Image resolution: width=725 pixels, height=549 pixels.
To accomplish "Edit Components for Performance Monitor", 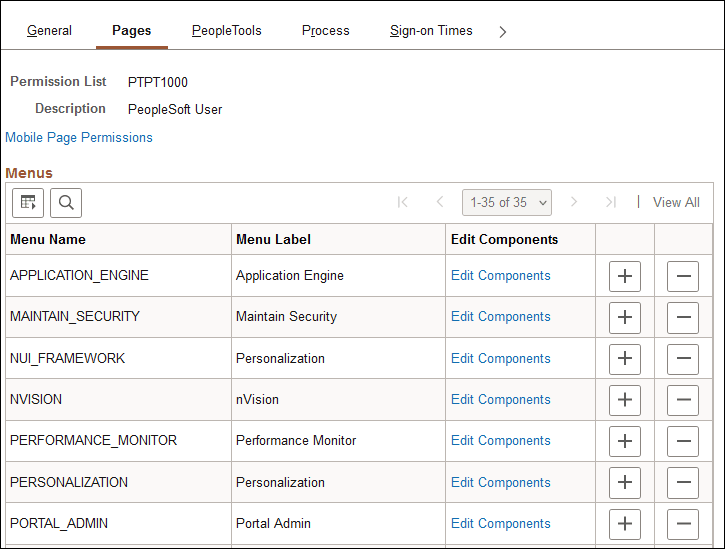I will click(x=500, y=441).
